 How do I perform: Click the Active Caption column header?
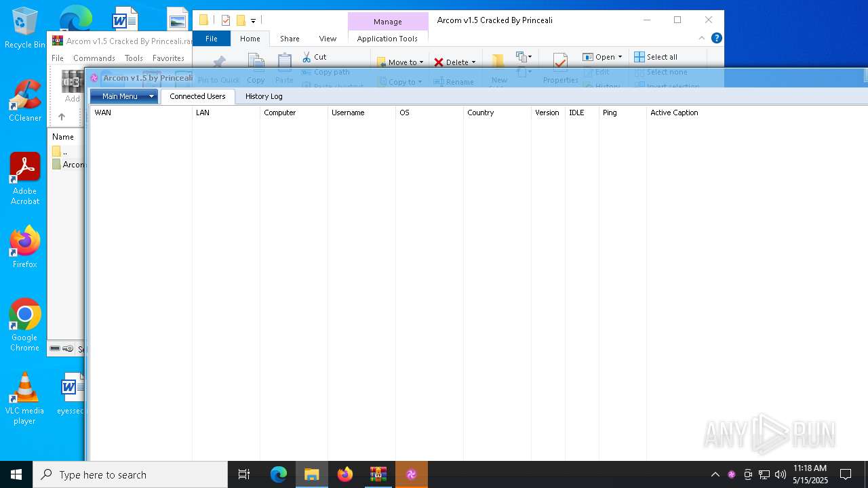(x=757, y=113)
